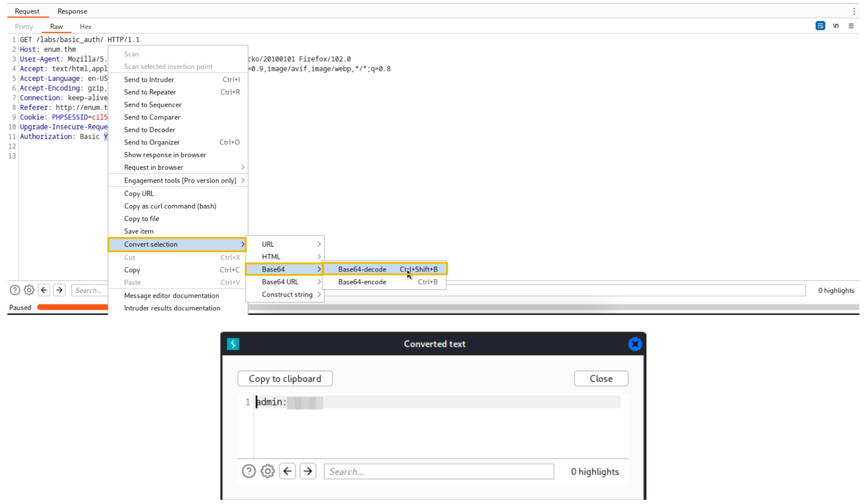Click Copy to clipboard button
This screenshot has height=504, width=865.
click(x=285, y=379)
